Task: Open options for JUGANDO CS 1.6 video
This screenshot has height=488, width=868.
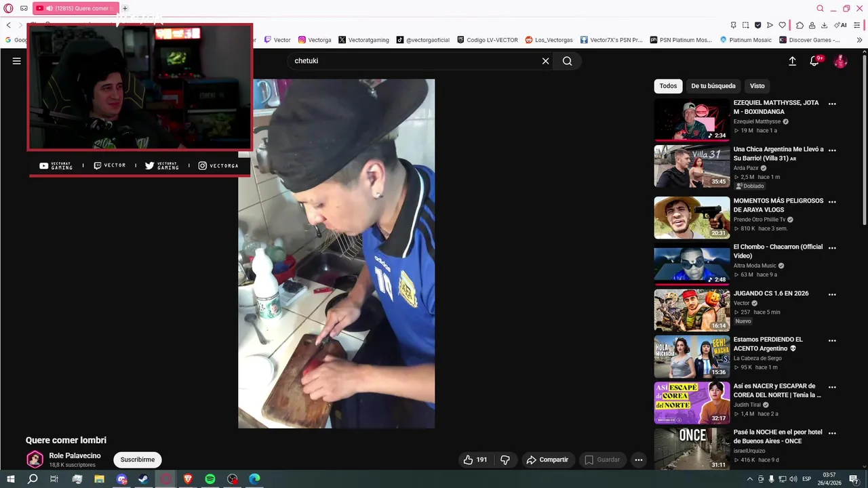Action: pyautogui.click(x=832, y=294)
